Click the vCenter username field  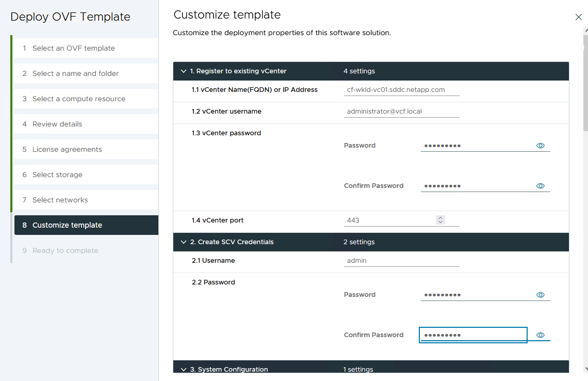pyautogui.click(x=401, y=112)
